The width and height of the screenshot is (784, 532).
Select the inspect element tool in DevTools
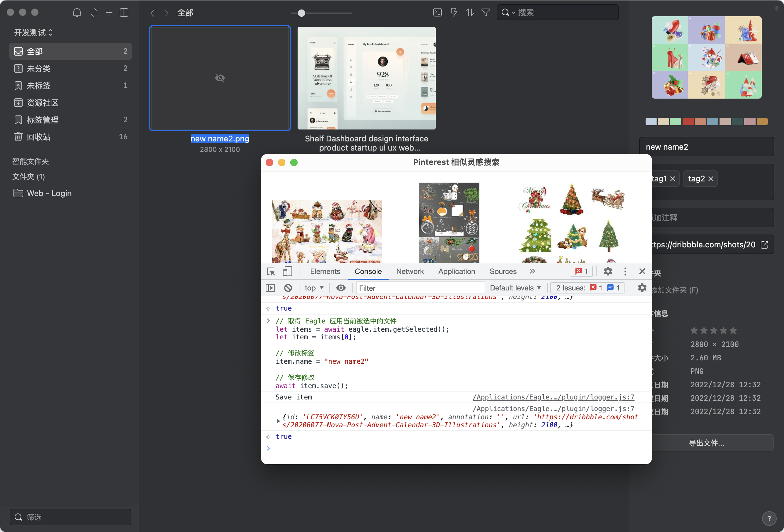pos(271,271)
